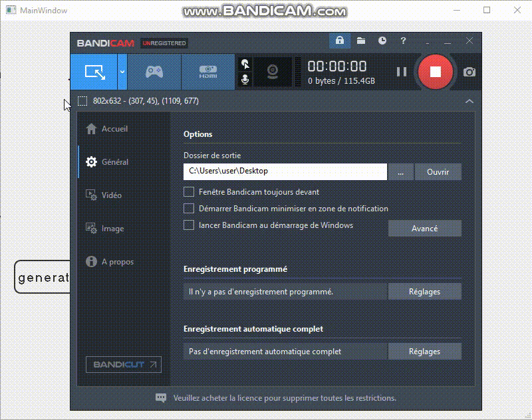Click the license purchase notice text

pos(285,398)
